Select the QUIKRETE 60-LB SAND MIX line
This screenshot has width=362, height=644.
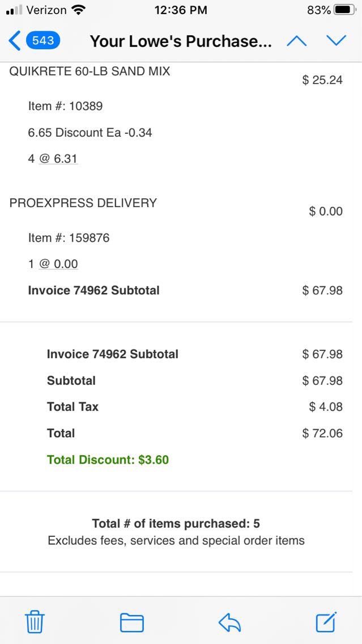(90, 71)
